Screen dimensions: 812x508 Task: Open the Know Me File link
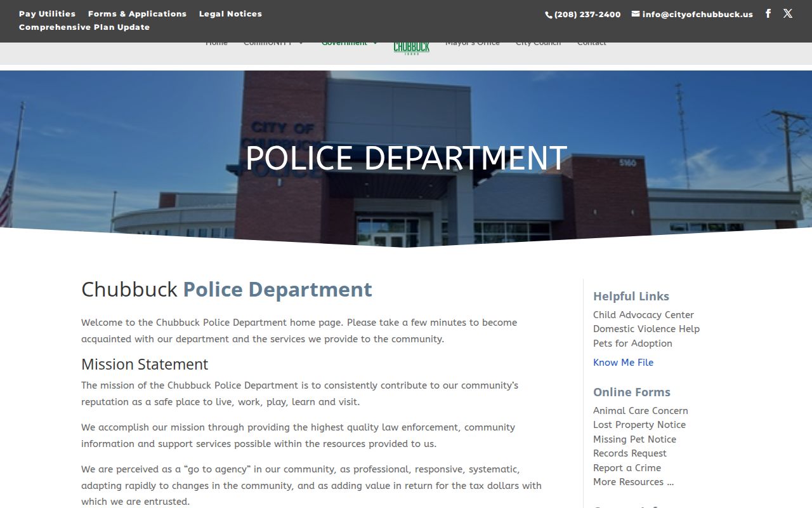point(623,363)
